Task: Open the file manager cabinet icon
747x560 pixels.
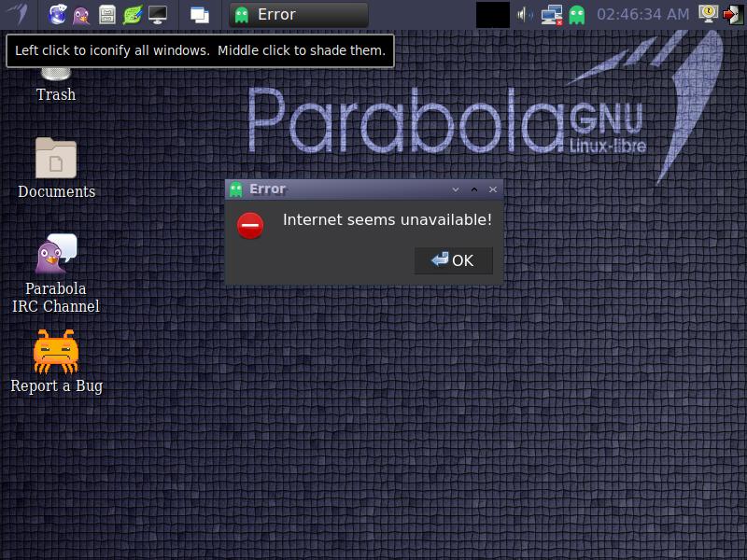Action: click(x=107, y=15)
